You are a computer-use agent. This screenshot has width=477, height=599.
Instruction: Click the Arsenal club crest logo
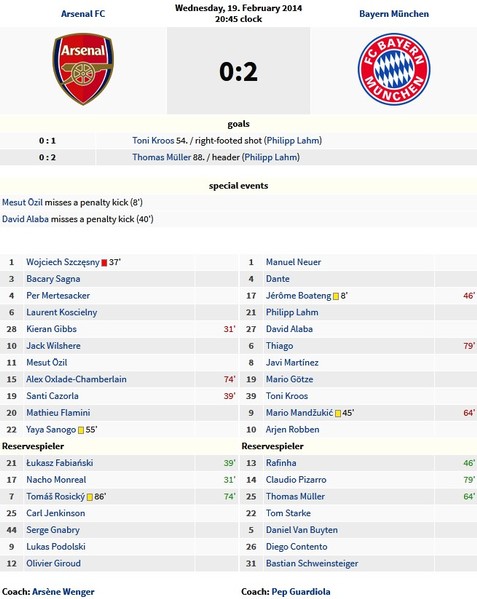point(83,69)
